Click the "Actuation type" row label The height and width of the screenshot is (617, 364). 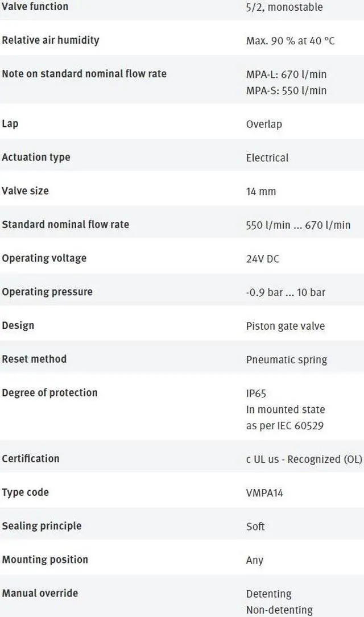click(36, 158)
